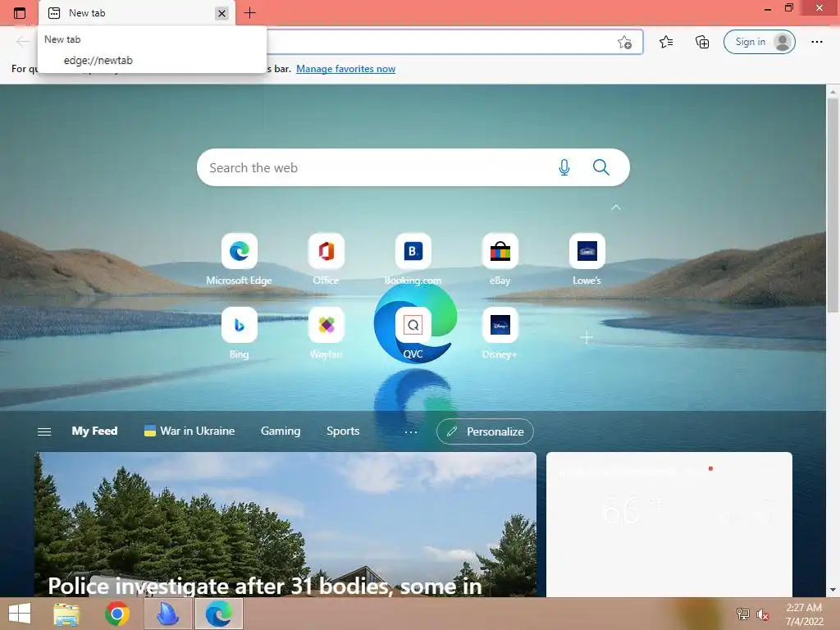Switch to Edge from the taskbar
Viewport: 840px width, 630px height.
pos(218,614)
